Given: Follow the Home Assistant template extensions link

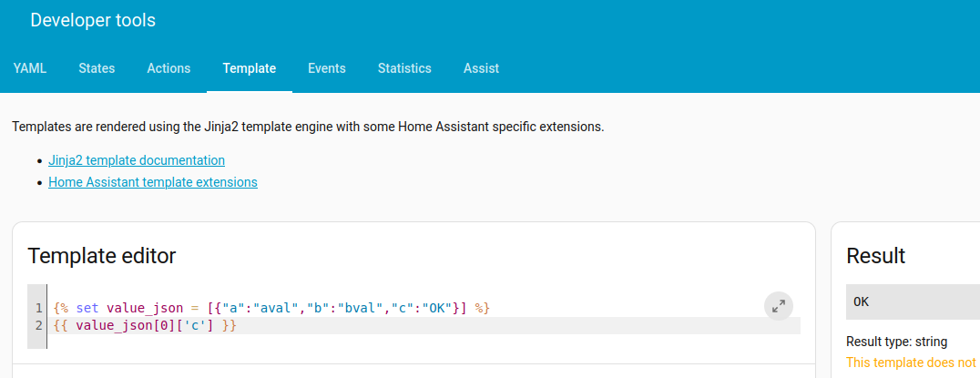Looking at the screenshot, I should point(153,182).
